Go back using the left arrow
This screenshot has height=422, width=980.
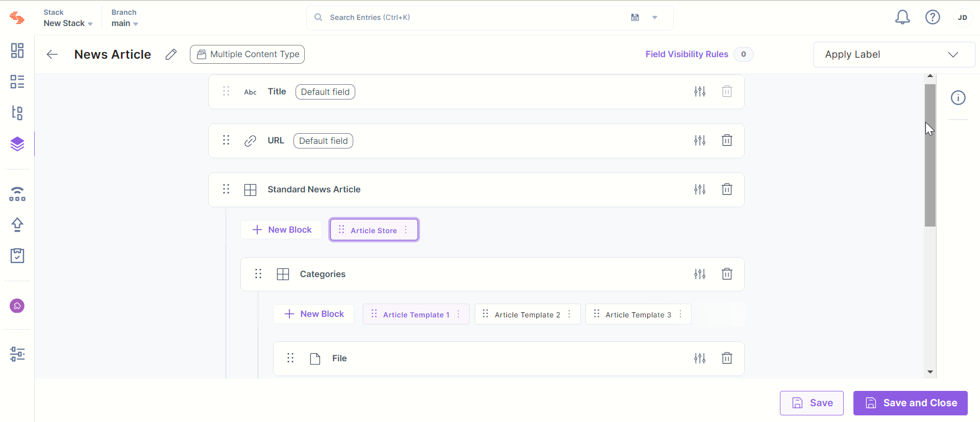click(x=52, y=55)
